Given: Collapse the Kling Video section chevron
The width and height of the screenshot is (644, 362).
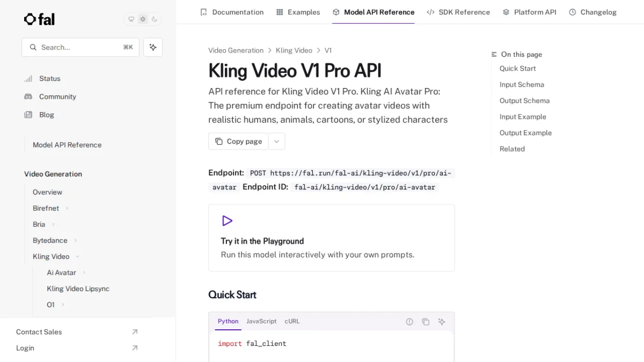Looking at the screenshot, I should [77, 256].
